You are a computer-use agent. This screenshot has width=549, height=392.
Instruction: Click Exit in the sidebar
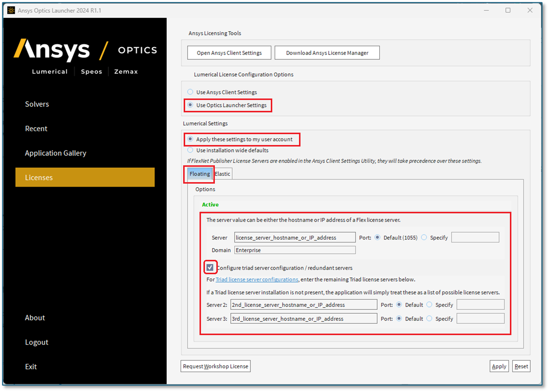tap(31, 367)
